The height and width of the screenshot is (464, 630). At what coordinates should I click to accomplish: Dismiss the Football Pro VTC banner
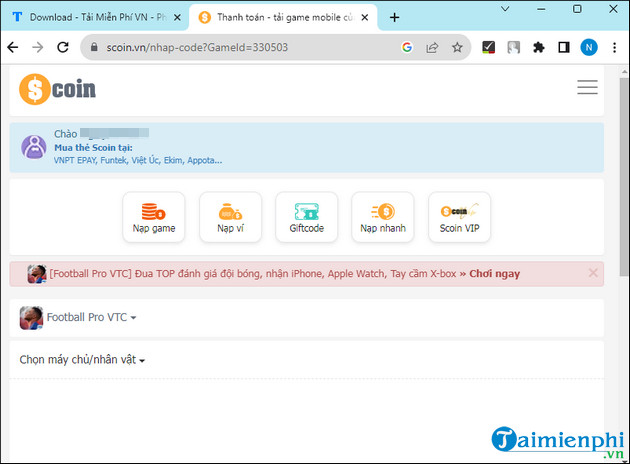(593, 272)
